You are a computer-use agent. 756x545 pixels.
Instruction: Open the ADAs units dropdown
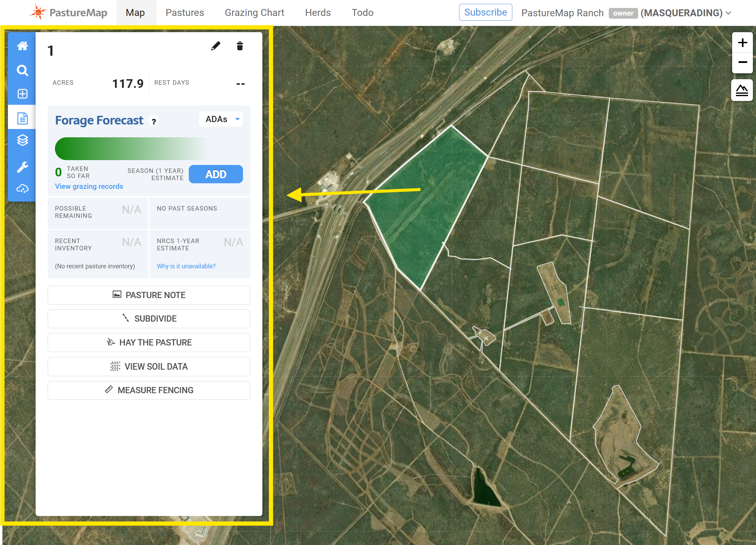click(221, 119)
